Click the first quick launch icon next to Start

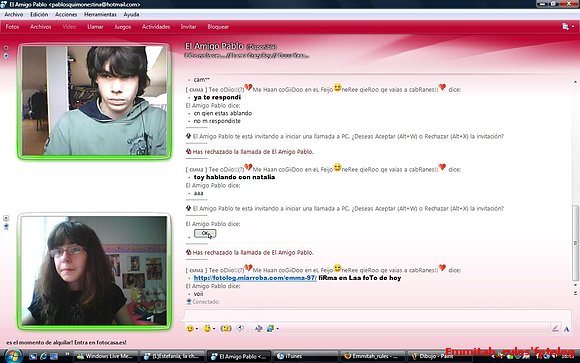tap(33, 356)
